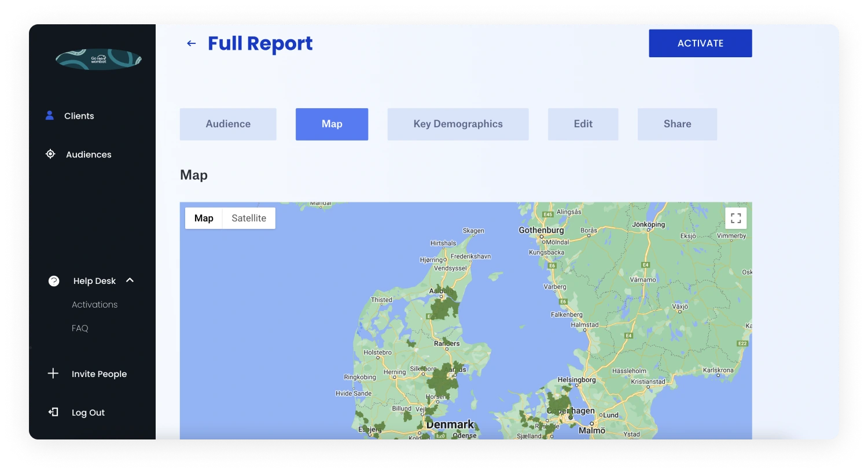868x473 pixels.
Task: Click the Herning label on map
Action: coord(395,372)
